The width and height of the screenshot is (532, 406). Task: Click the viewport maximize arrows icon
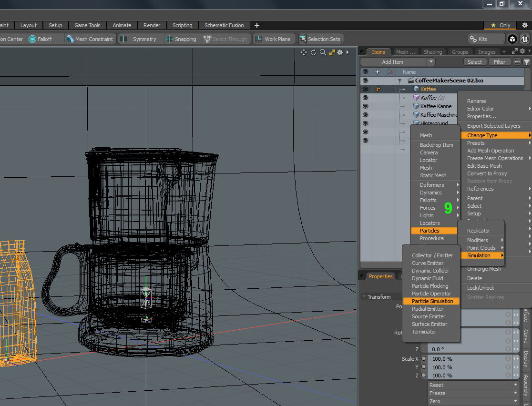332,52
